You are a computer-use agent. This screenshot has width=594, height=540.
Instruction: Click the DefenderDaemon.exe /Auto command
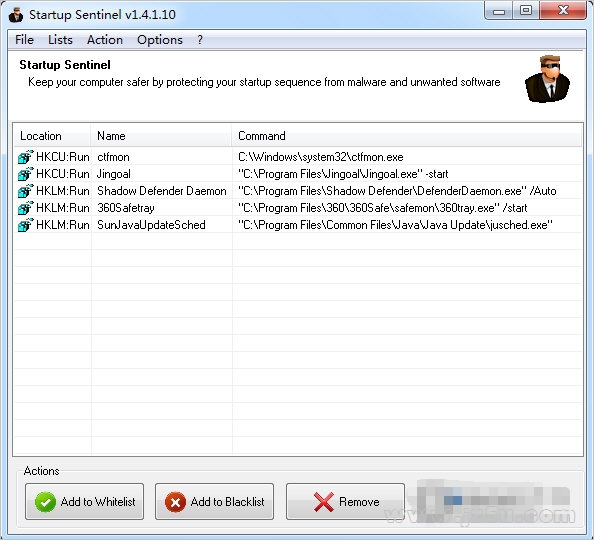click(397, 191)
